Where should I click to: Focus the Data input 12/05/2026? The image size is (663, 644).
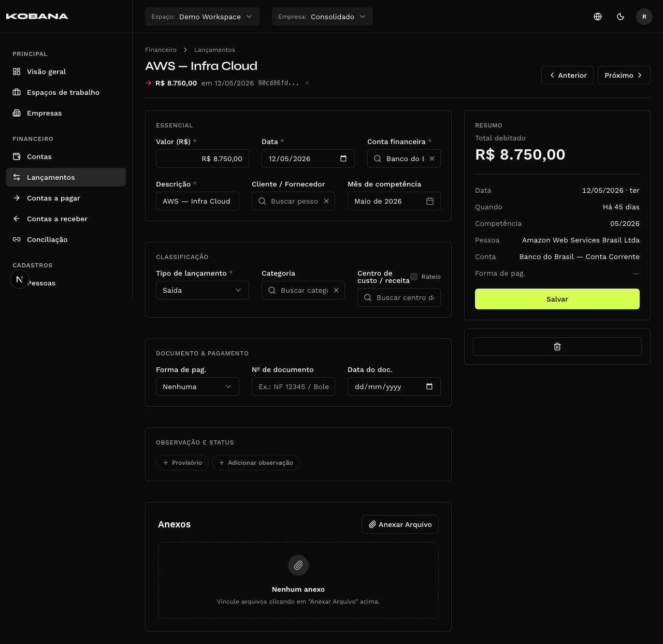point(308,159)
